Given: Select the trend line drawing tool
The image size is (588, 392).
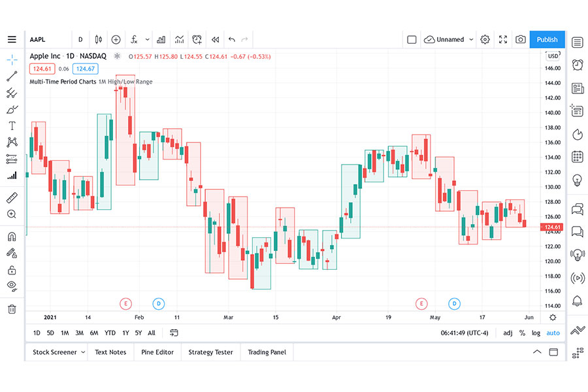Looking at the screenshot, I should (x=12, y=76).
